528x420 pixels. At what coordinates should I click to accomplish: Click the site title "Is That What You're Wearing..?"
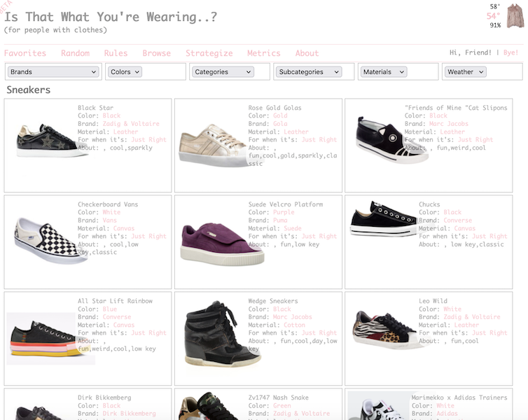[111, 17]
